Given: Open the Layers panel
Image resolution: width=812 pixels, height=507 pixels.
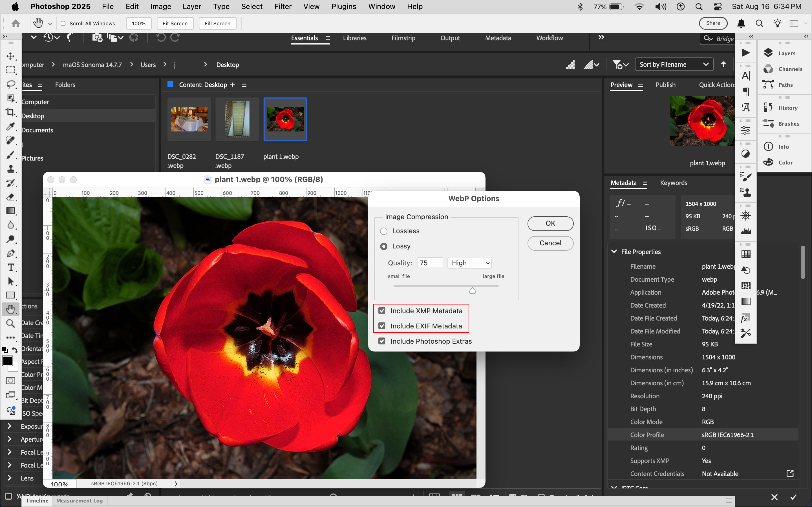Looking at the screenshot, I should point(787,53).
